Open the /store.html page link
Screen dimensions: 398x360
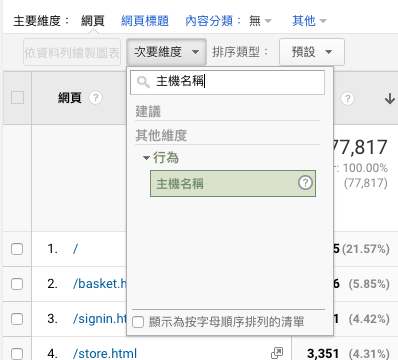coord(105,354)
